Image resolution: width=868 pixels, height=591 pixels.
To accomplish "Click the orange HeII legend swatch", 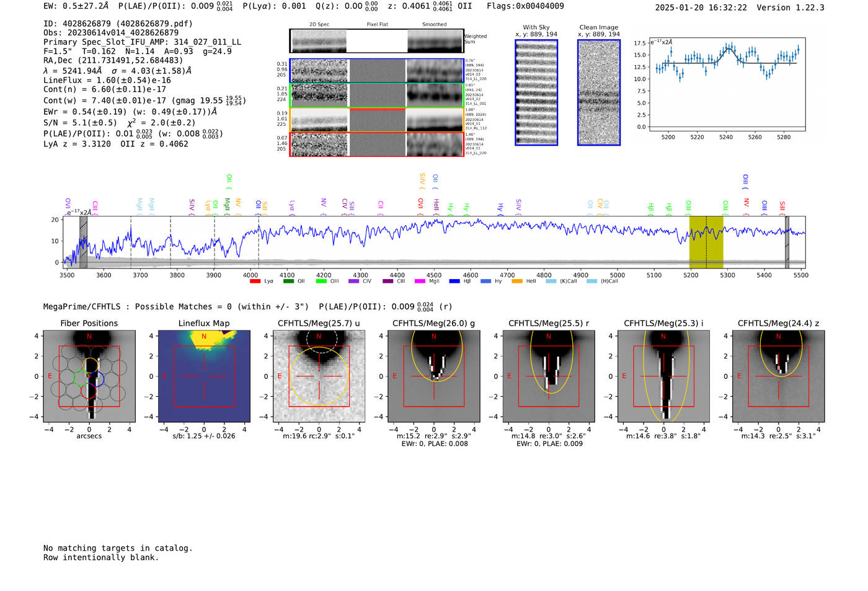I will click(x=517, y=282).
